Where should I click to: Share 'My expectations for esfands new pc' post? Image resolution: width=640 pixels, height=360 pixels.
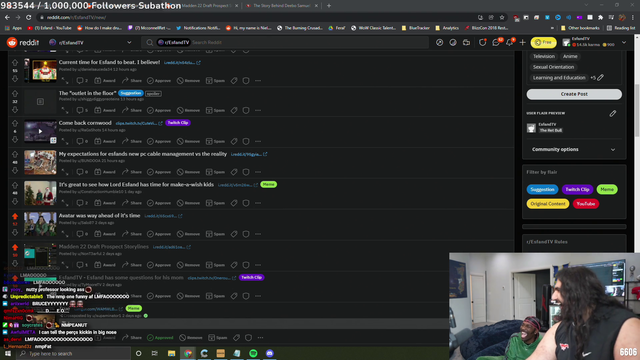point(131,172)
